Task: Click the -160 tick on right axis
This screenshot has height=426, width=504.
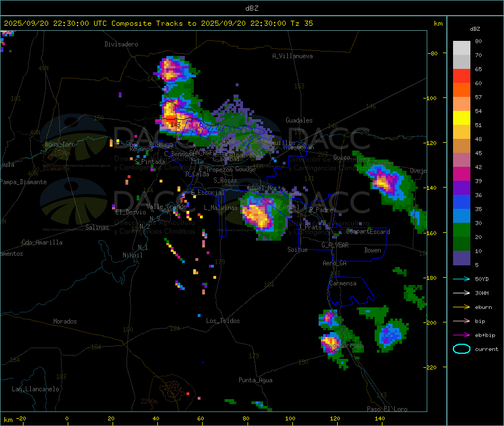Action: coord(431,233)
